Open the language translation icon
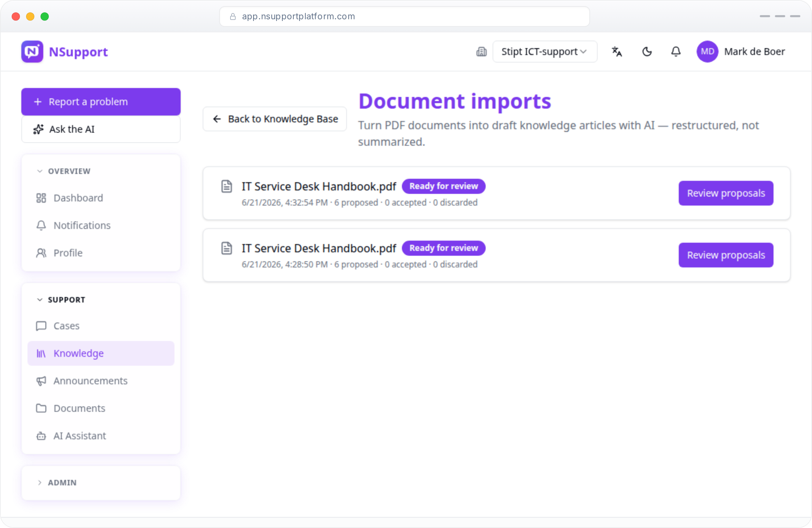 tap(617, 52)
